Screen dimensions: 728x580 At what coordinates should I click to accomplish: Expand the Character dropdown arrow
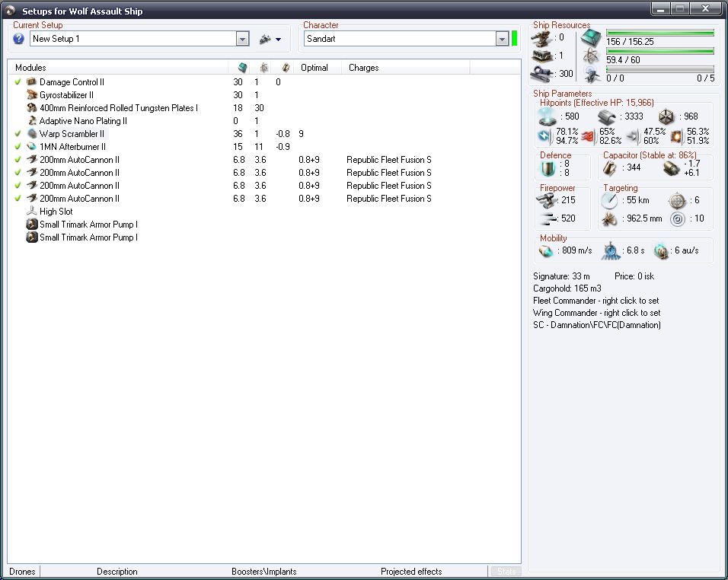click(x=502, y=39)
